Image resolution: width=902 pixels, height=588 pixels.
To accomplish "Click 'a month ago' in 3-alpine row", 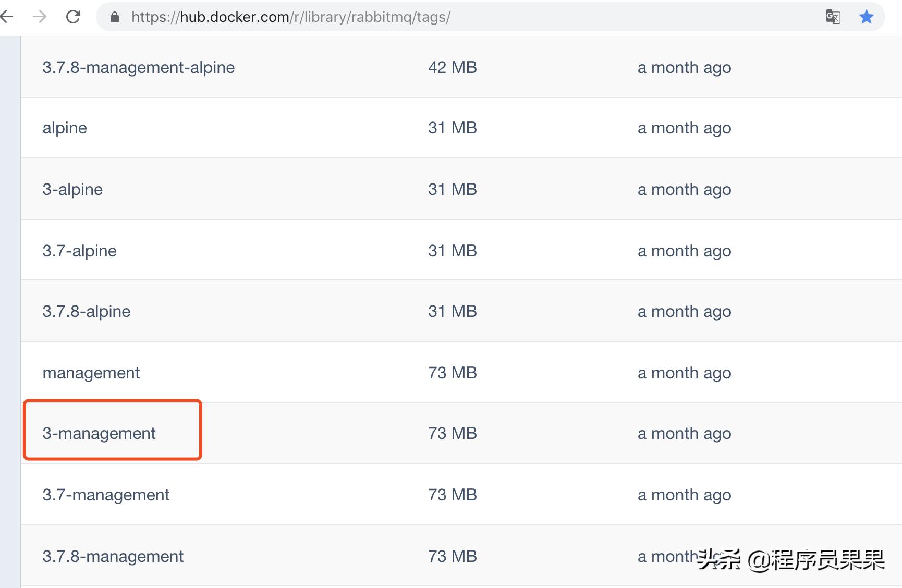I will point(684,190).
